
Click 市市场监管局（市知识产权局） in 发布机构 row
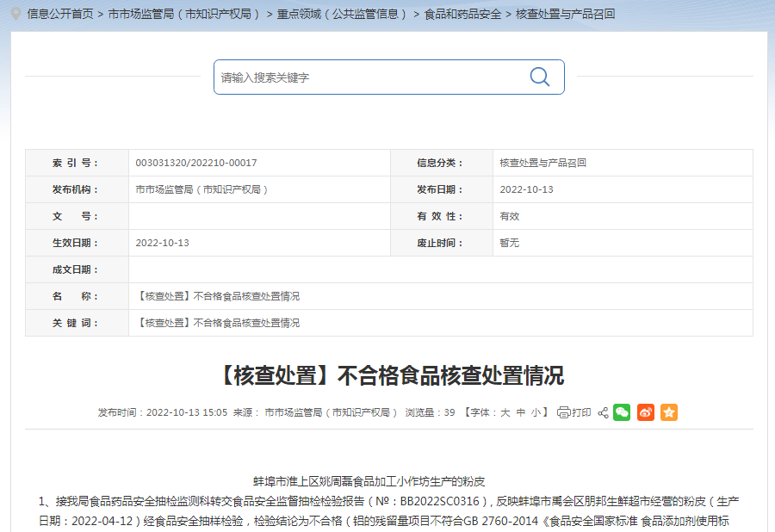[201, 189]
